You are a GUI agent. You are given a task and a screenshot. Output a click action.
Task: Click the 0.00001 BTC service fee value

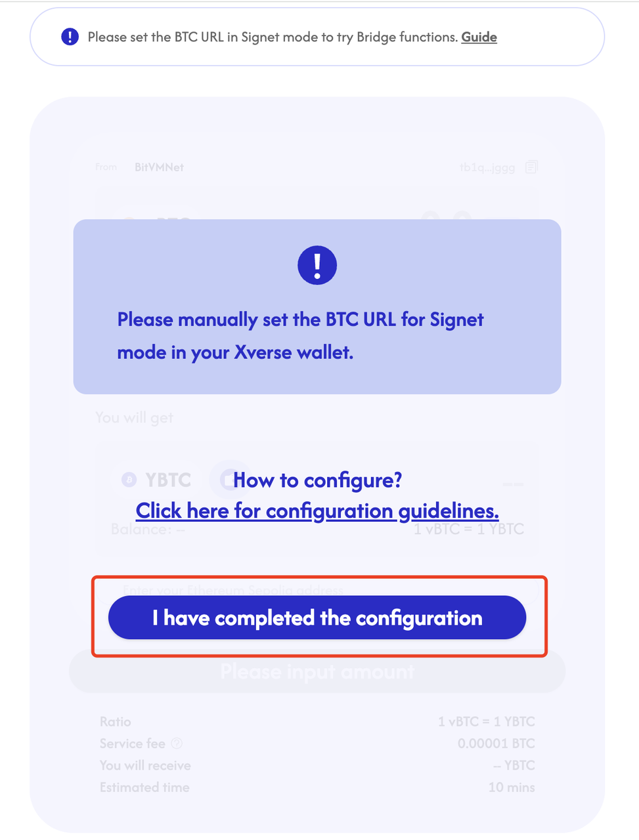click(496, 744)
